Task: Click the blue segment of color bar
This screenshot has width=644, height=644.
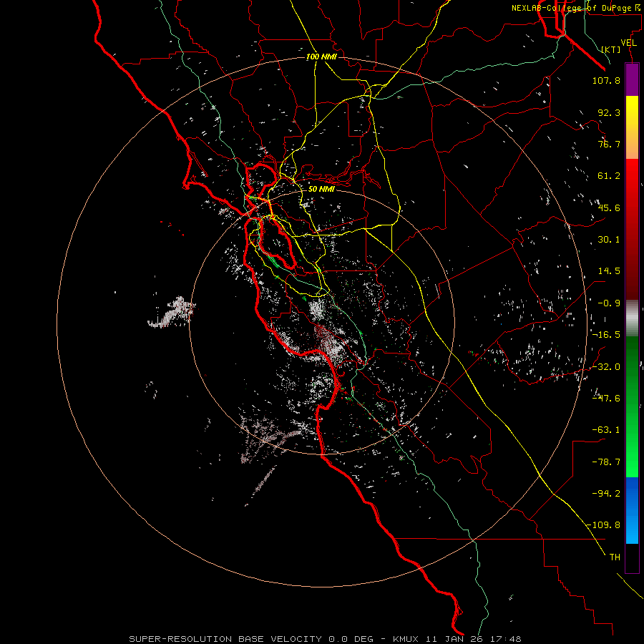Action: click(632, 510)
